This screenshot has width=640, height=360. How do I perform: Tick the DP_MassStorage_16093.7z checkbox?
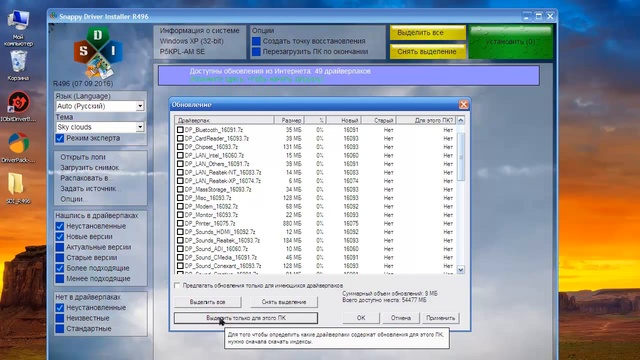(x=180, y=189)
